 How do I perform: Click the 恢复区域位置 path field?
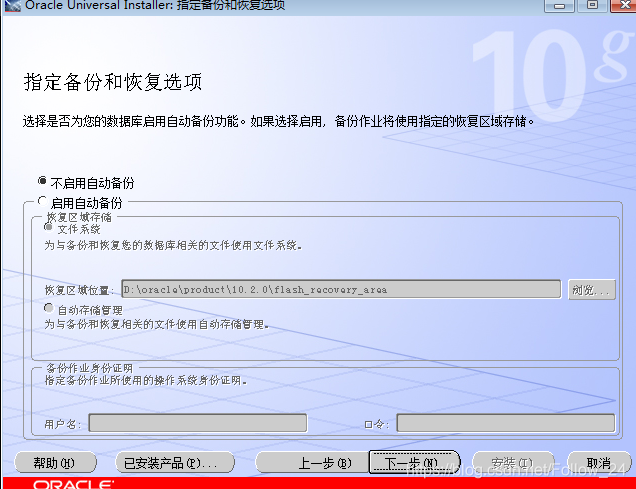point(341,289)
